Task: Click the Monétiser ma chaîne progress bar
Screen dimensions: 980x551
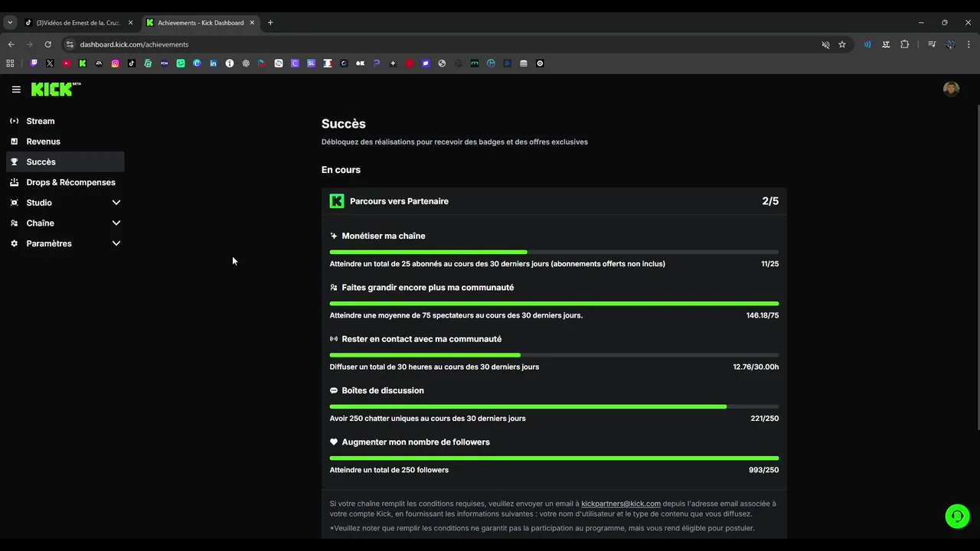Action: click(554, 252)
